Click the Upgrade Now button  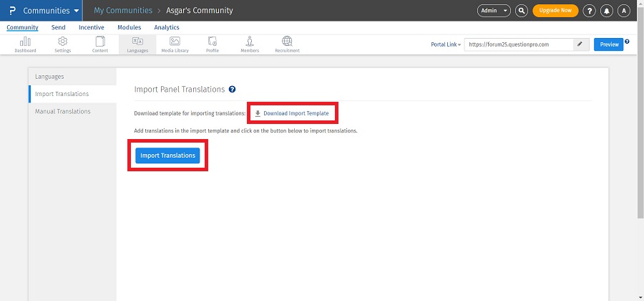click(x=555, y=11)
